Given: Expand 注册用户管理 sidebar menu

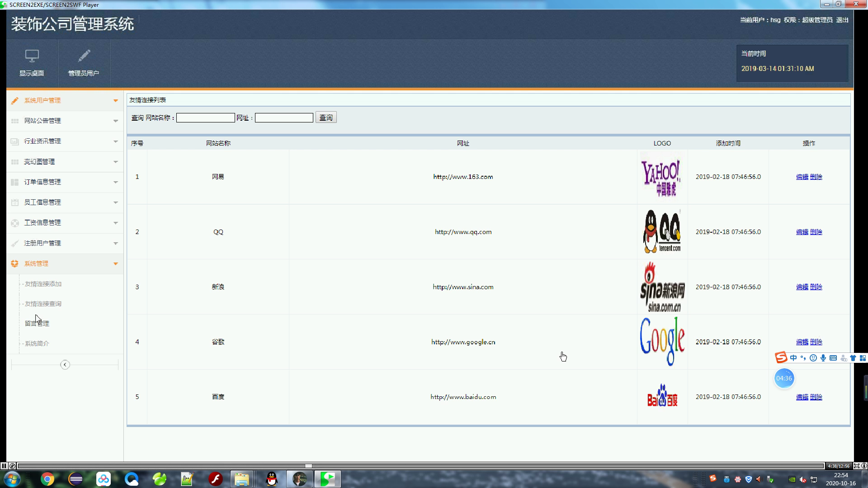Looking at the screenshot, I should coord(65,243).
